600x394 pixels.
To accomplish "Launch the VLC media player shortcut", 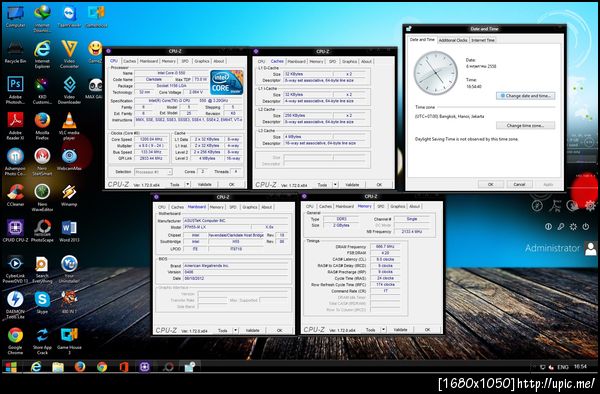I will click(x=69, y=125).
